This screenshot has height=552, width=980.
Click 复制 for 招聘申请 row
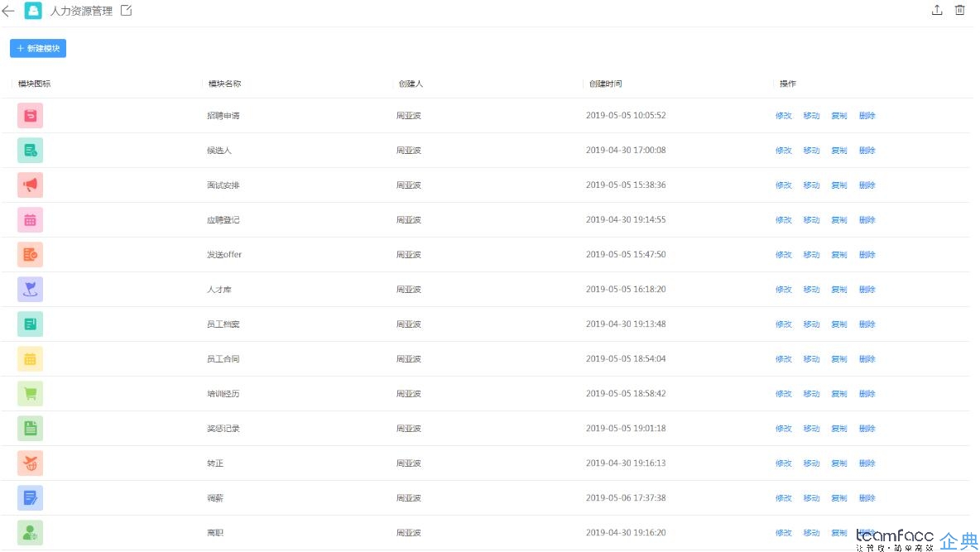tap(839, 116)
